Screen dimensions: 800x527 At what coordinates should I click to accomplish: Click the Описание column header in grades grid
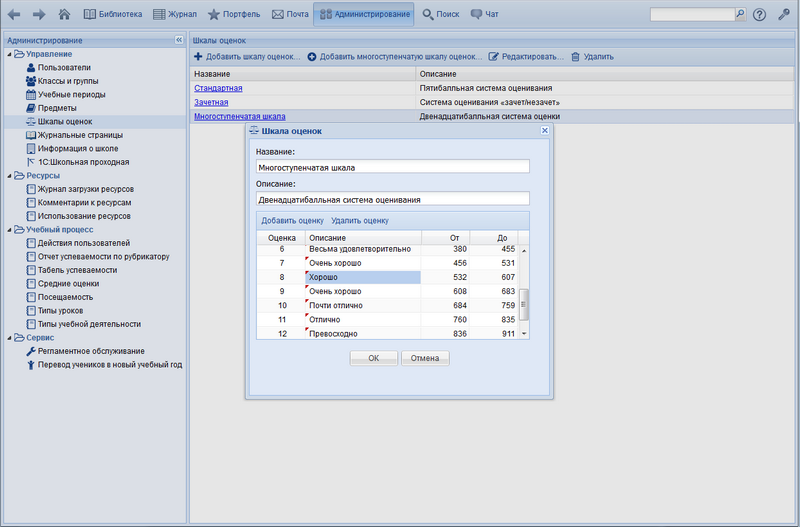(x=363, y=238)
